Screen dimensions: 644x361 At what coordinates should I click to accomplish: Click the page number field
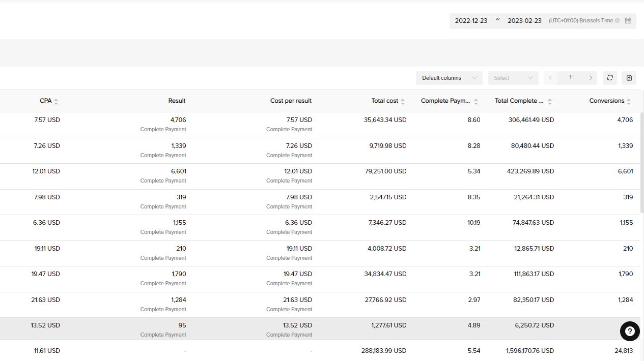[x=570, y=78]
